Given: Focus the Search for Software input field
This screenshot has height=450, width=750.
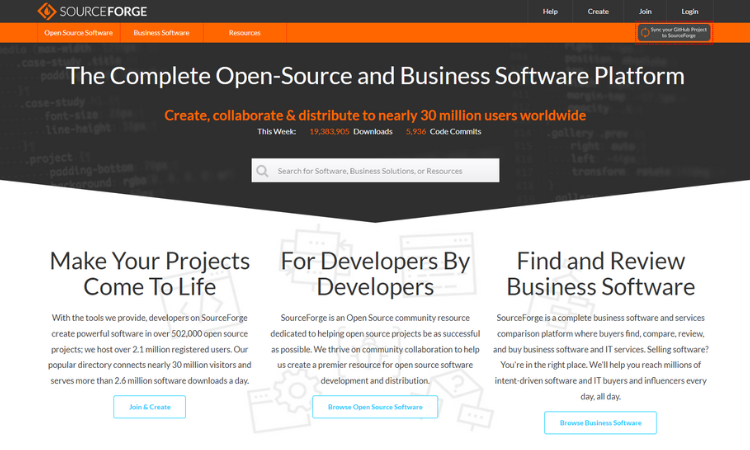Looking at the screenshot, I should coord(375,170).
